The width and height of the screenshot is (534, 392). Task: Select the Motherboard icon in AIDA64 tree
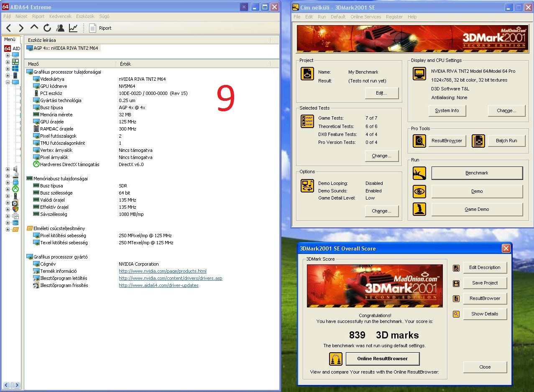[x=15, y=62]
